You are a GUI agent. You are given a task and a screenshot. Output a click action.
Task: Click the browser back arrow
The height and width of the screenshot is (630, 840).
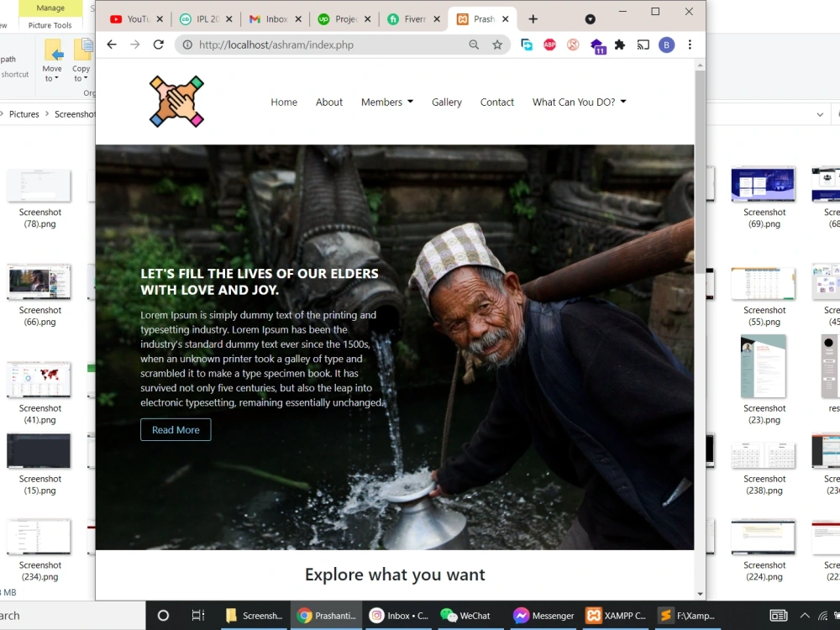(x=112, y=45)
